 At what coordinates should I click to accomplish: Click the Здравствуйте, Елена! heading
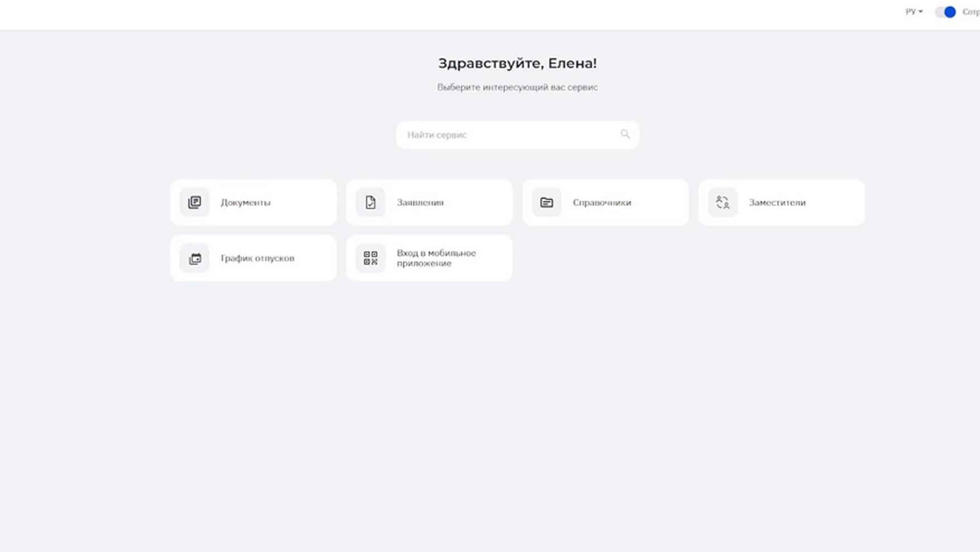(517, 63)
